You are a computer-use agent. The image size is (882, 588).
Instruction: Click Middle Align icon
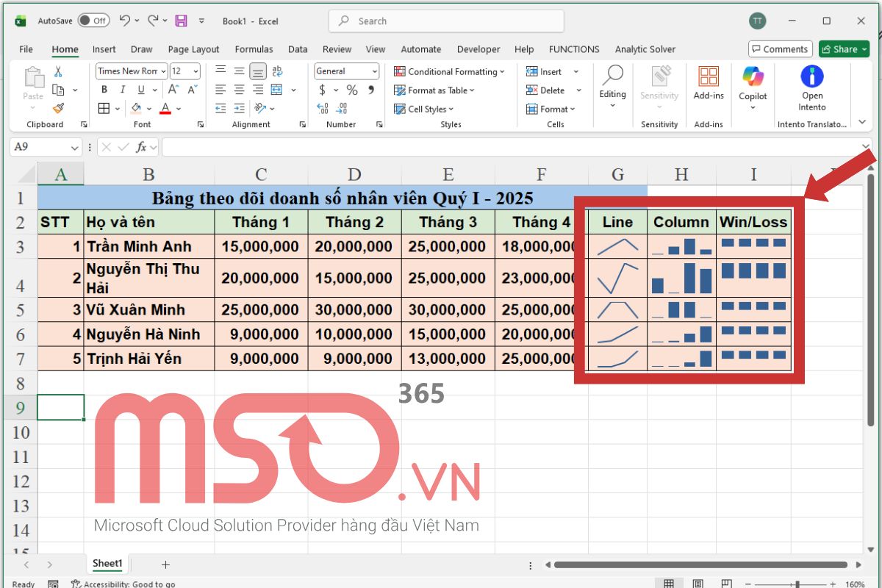(x=239, y=71)
